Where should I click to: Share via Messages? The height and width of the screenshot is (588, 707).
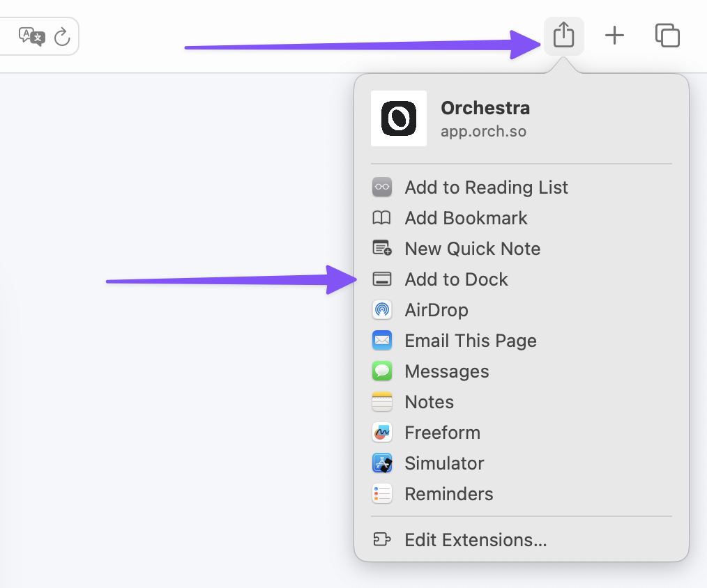(446, 371)
